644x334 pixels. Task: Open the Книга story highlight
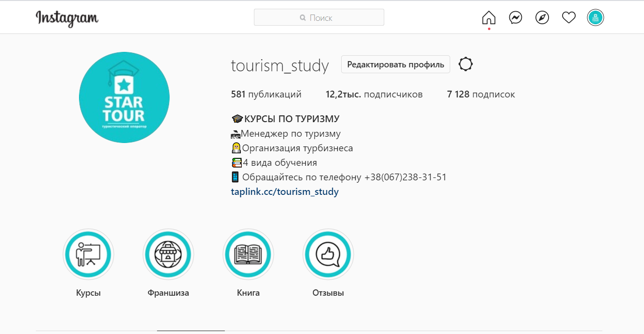coord(248,254)
